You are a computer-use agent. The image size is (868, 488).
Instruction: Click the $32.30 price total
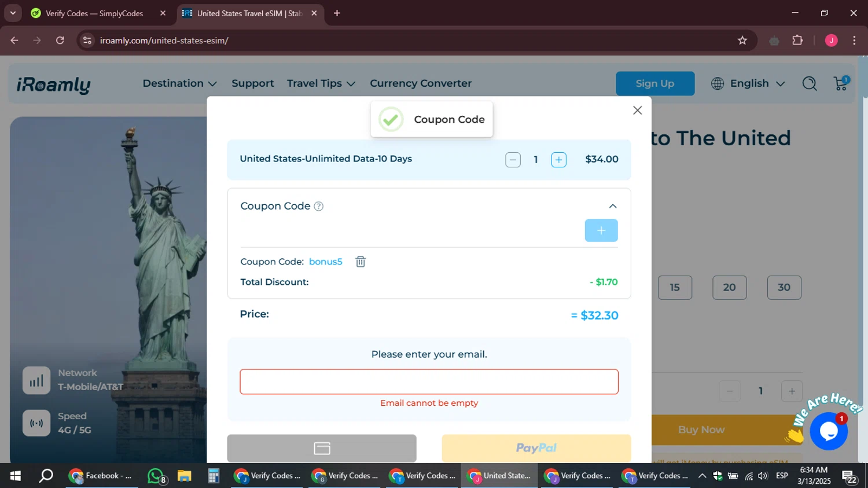point(599,315)
